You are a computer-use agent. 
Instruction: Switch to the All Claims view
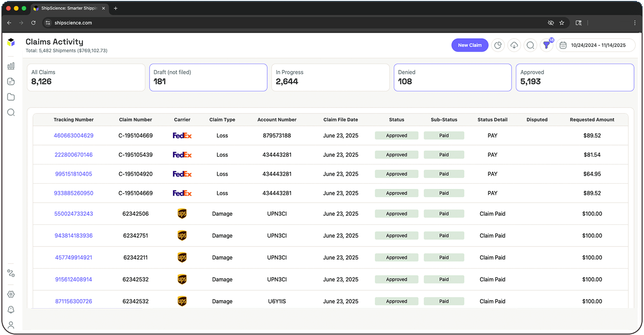click(x=86, y=77)
